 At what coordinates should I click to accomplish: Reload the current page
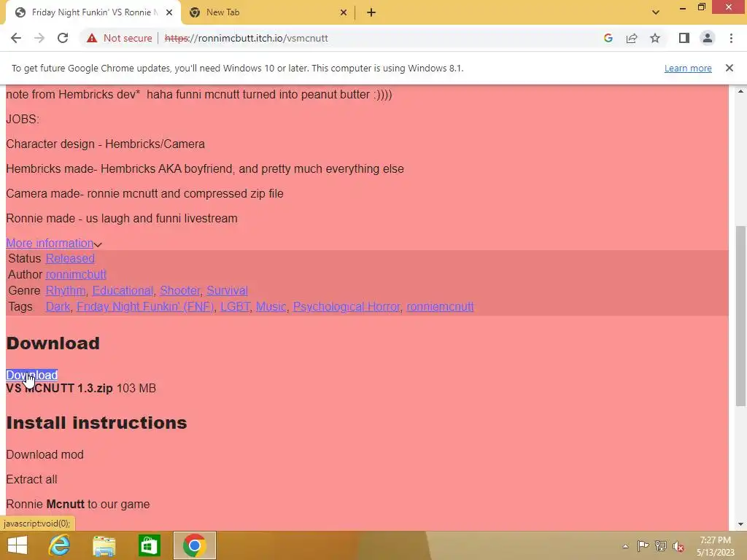point(63,38)
